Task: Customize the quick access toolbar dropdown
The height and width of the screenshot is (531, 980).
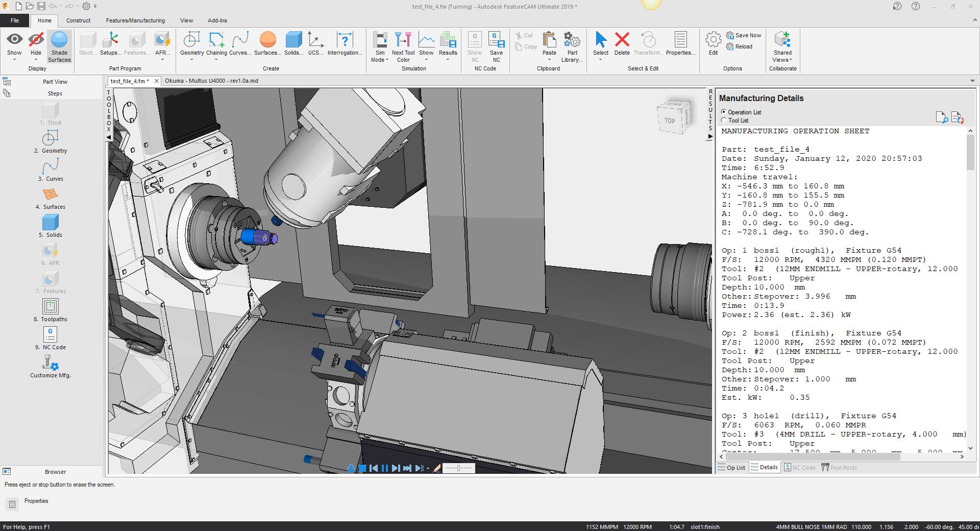Action: tap(95, 6)
